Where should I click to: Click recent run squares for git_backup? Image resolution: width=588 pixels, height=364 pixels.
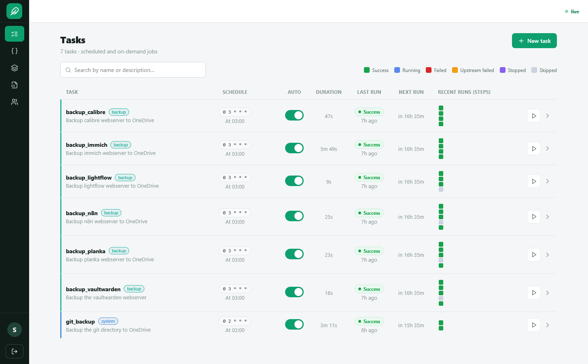pos(441,326)
